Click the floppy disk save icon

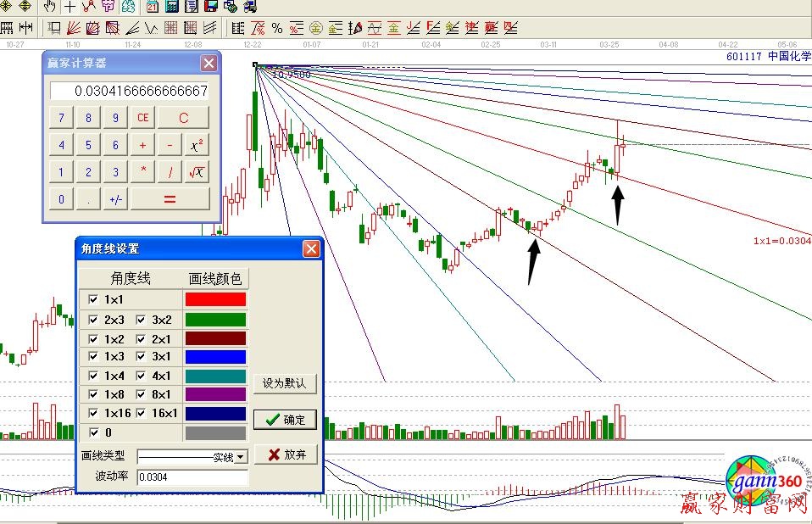pos(210,7)
